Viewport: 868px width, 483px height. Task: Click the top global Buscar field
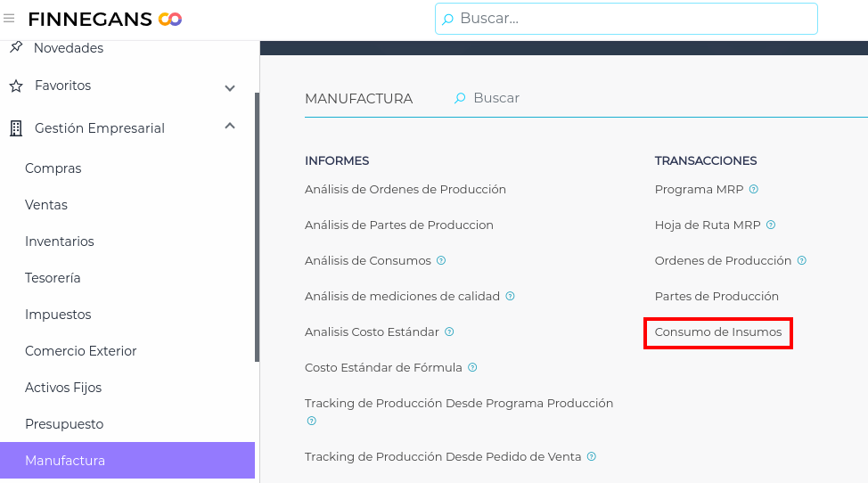coord(626,19)
